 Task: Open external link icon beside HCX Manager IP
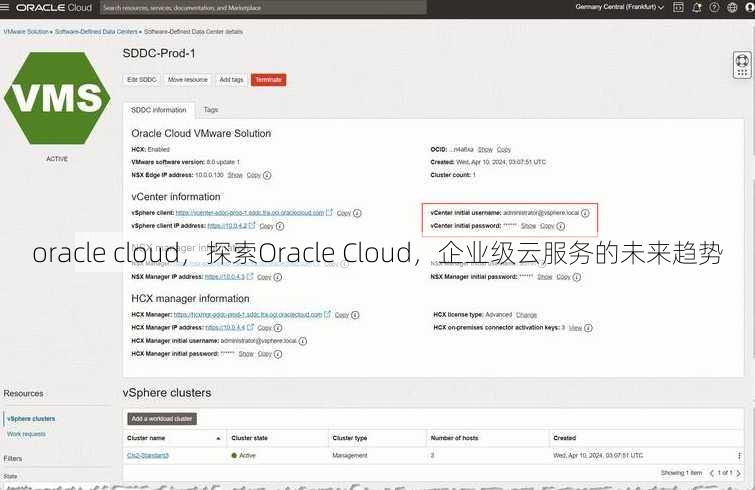tap(250, 327)
